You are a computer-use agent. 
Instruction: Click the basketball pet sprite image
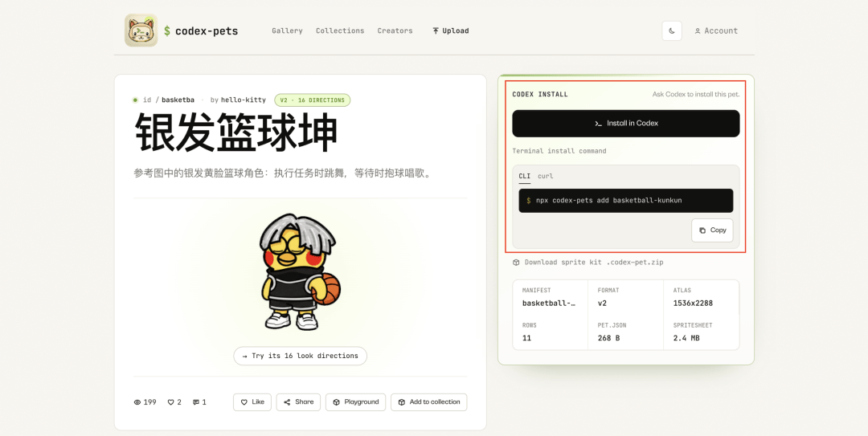click(x=300, y=272)
